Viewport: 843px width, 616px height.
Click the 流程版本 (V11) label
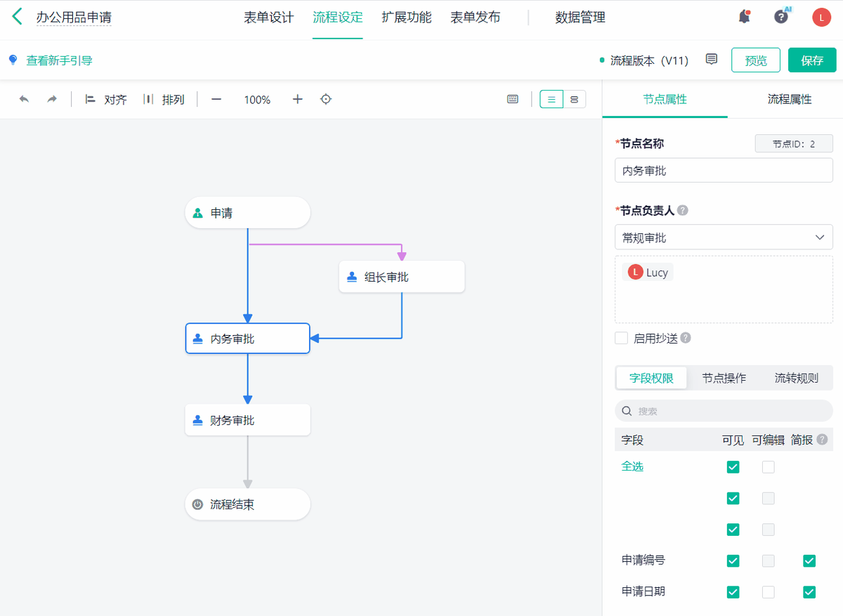click(x=649, y=60)
